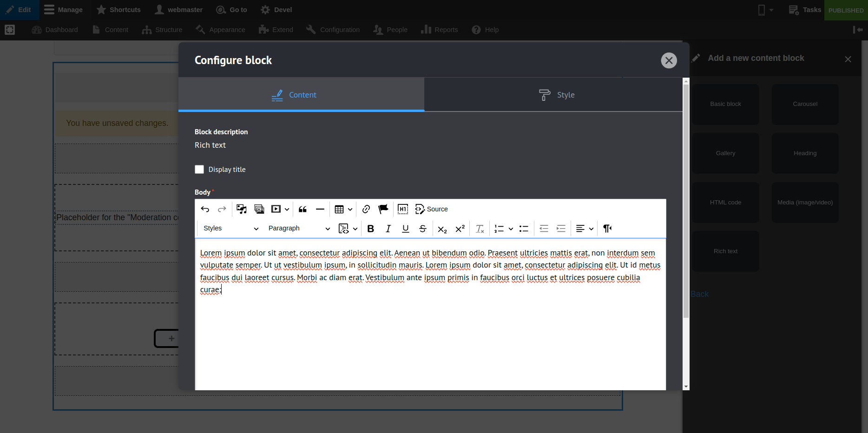Open the Styles dropdown

pos(230,229)
